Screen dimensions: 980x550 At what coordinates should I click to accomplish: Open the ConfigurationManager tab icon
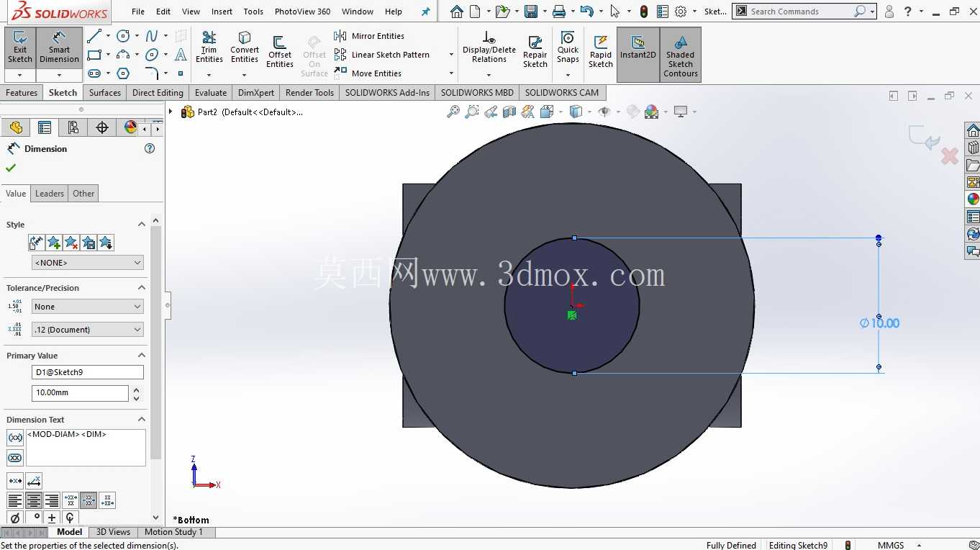[73, 127]
